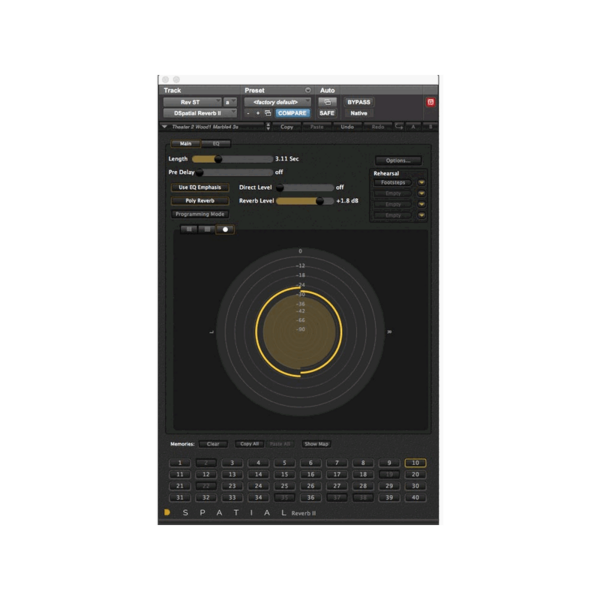This screenshot has width=600, height=600.
Task: Recall memory slot 13
Action: pos(232,474)
